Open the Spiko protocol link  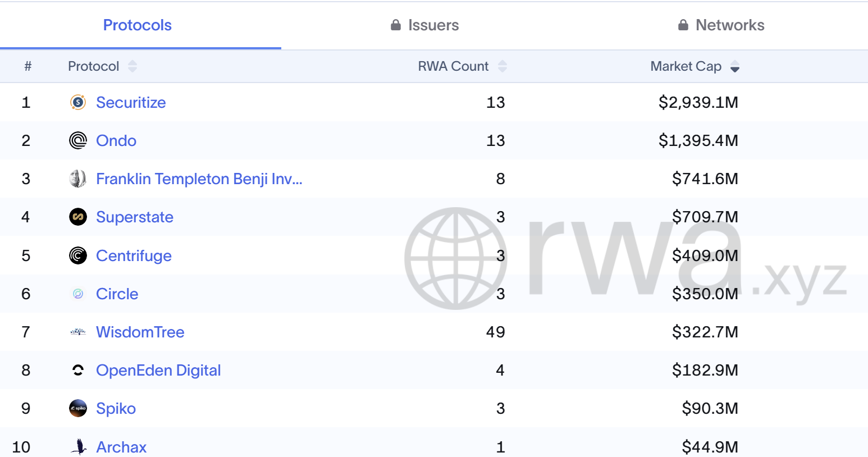point(116,408)
